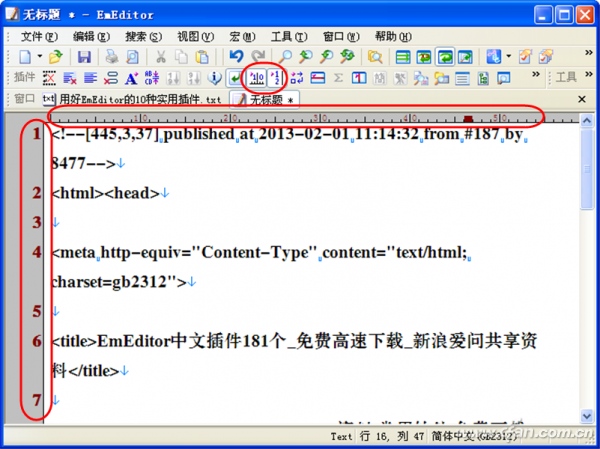Click the Find in Files folder-magnifier icon
Viewport: 600px width, 449px height.
tap(375, 57)
